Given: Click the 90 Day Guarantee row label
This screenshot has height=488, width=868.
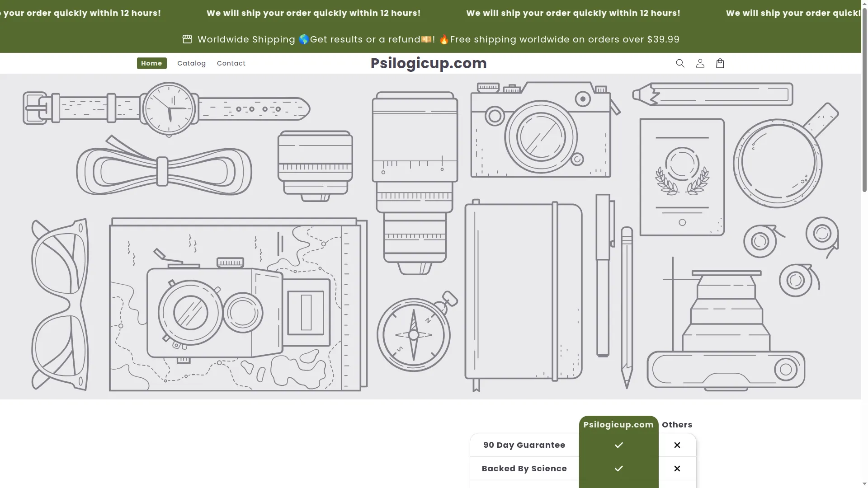Looking at the screenshot, I should coord(524,445).
